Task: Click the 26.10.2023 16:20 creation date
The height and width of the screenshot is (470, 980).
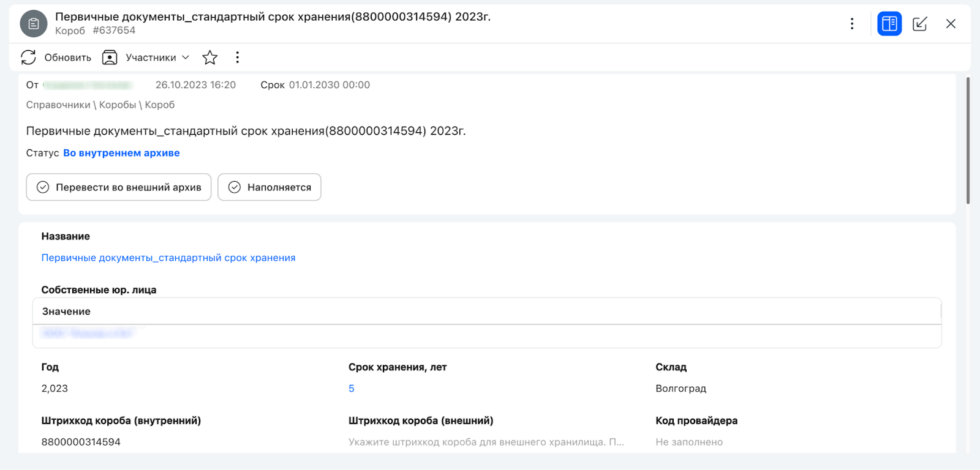Action: click(195, 85)
